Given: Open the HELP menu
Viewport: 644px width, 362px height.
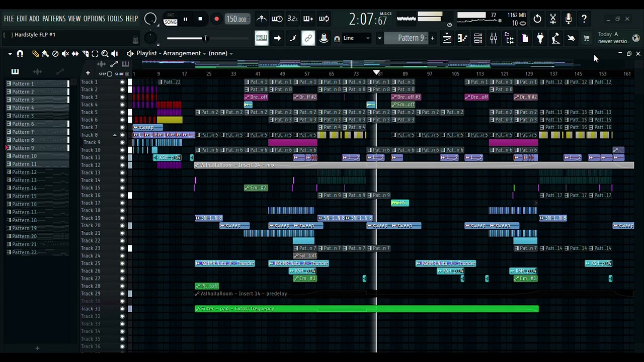Looking at the screenshot, I should point(132,19).
